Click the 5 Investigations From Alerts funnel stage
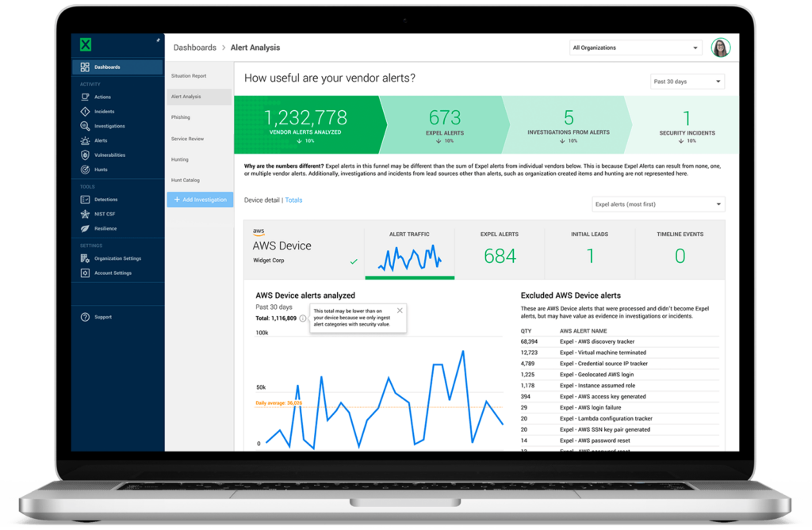Viewport: 812px width, 530px height. point(569,124)
